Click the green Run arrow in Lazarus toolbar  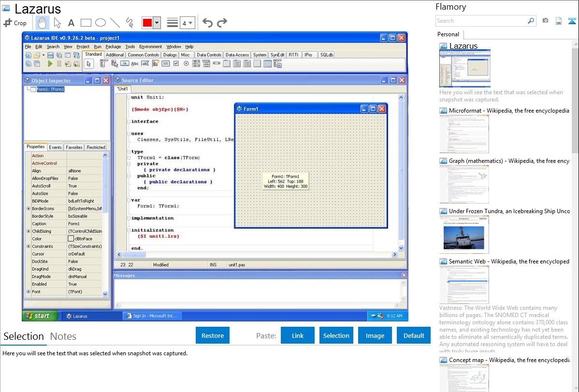(x=50, y=63)
